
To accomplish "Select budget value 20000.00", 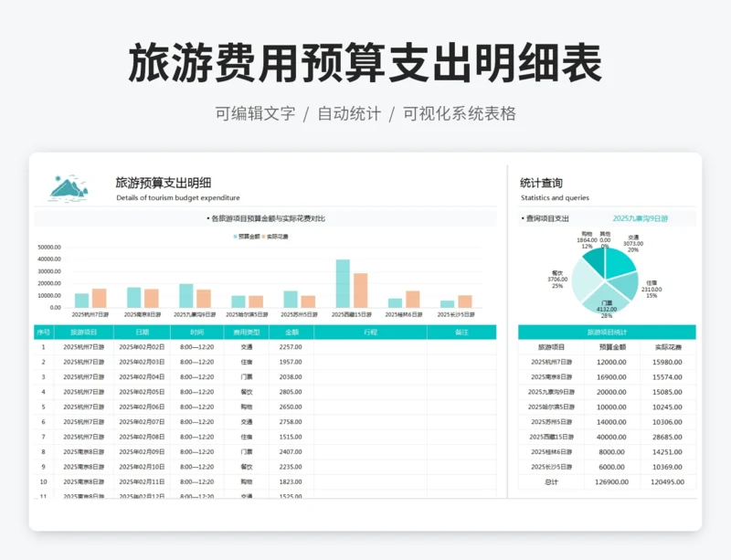I will coord(611,392).
